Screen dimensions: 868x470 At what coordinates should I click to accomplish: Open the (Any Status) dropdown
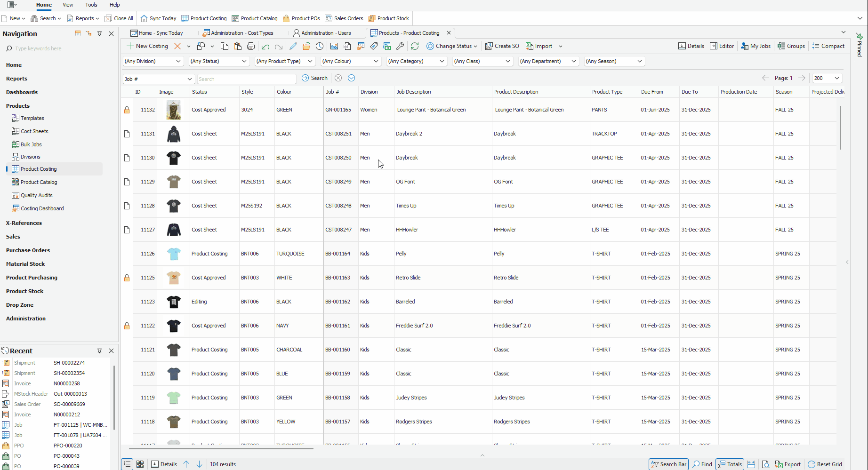[219, 61]
